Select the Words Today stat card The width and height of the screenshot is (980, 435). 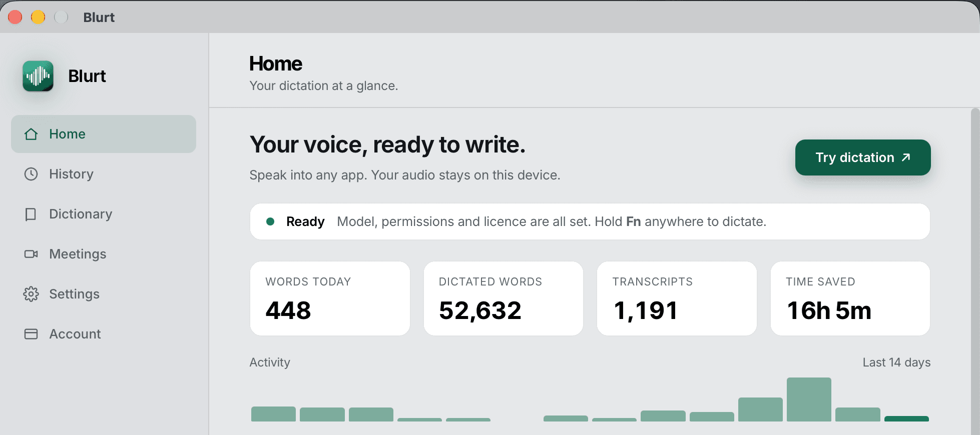click(330, 298)
